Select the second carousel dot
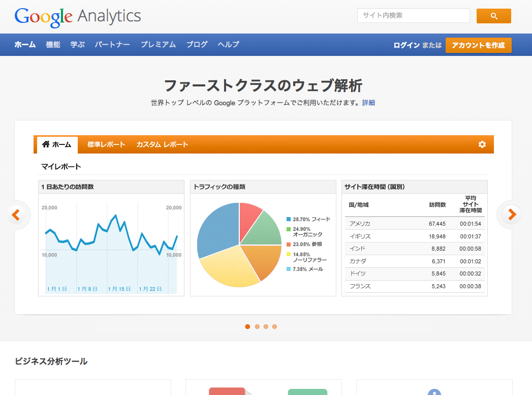Image resolution: width=532 pixels, height=395 pixels. tap(257, 327)
